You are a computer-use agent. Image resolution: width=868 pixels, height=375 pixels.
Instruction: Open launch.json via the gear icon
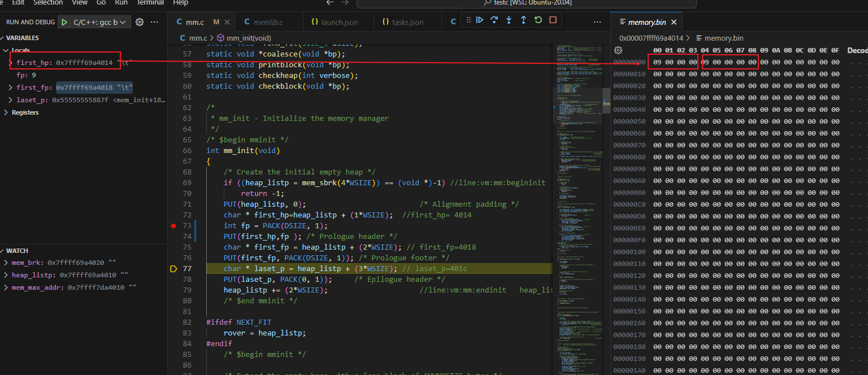140,22
